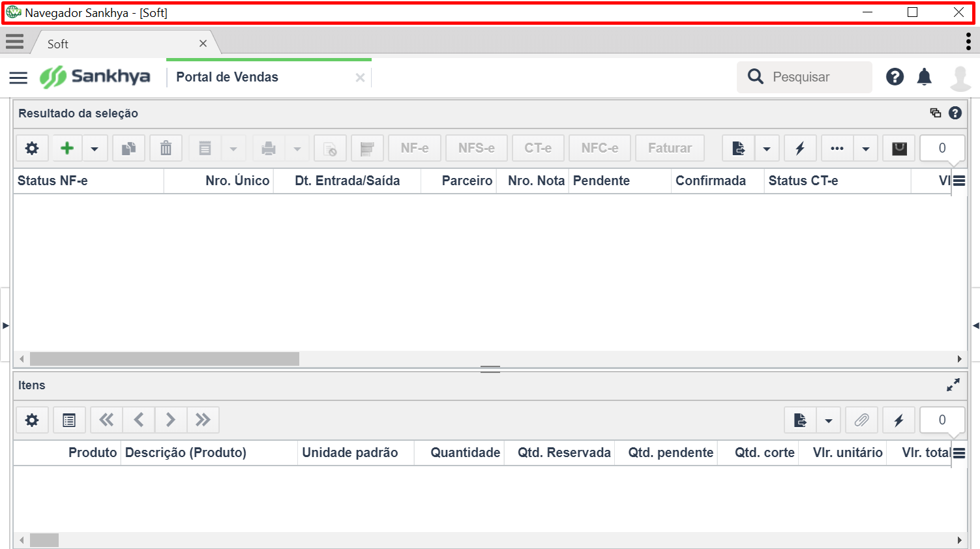Click the Faturar button
This screenshot has height=549, width=980.
click(x=670, y=148)
